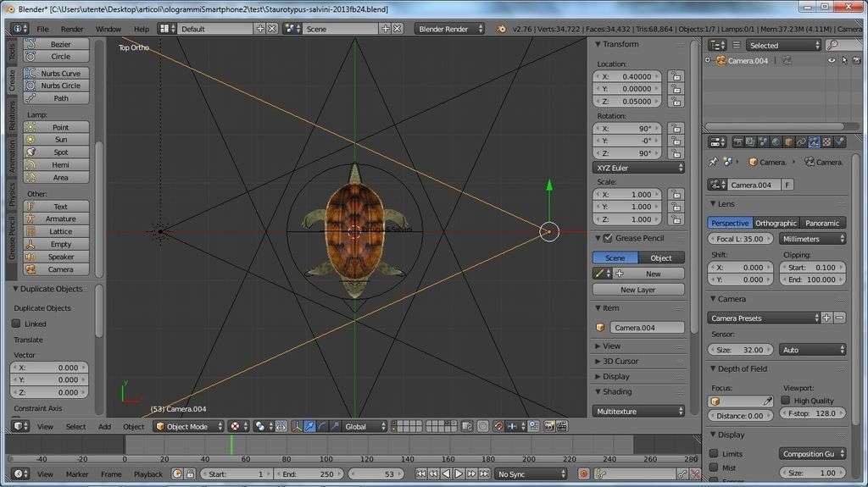Lock the Location X transform value
This screenshot has width=868, height=487.
click(x=675, y=76)
